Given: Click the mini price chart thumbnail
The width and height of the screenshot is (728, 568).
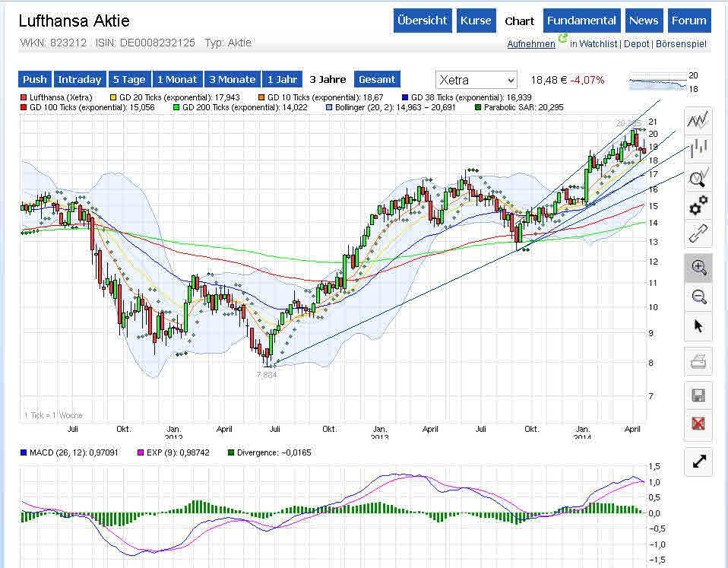Looking at the screenshot, I should (x=657, y=81).
